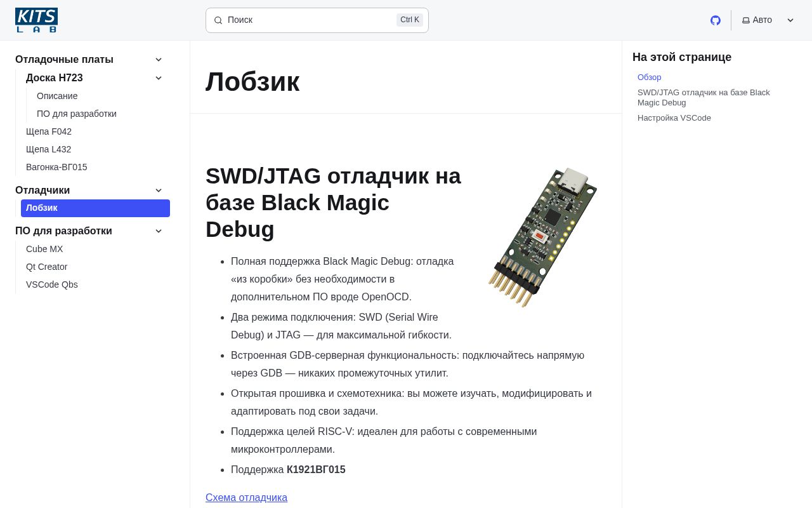Open the Схема отладчика link

pyautogui.click(x=246, y=498)
